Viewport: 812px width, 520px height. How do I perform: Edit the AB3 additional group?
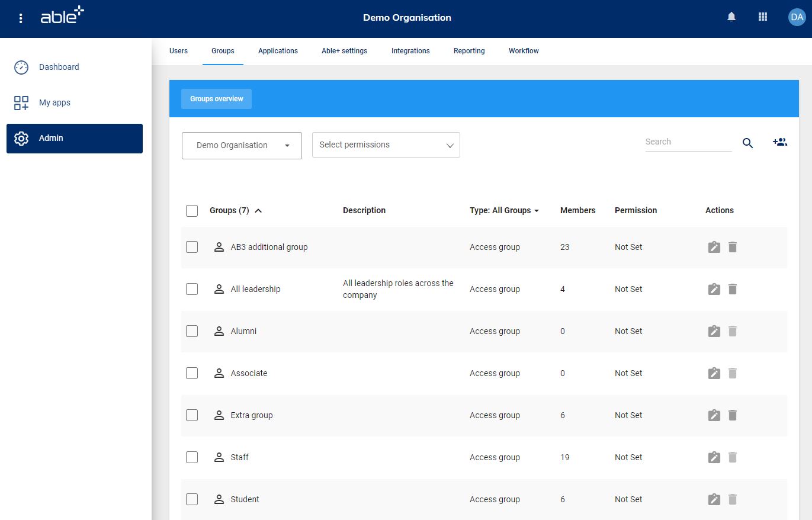(x=714, y=247)
